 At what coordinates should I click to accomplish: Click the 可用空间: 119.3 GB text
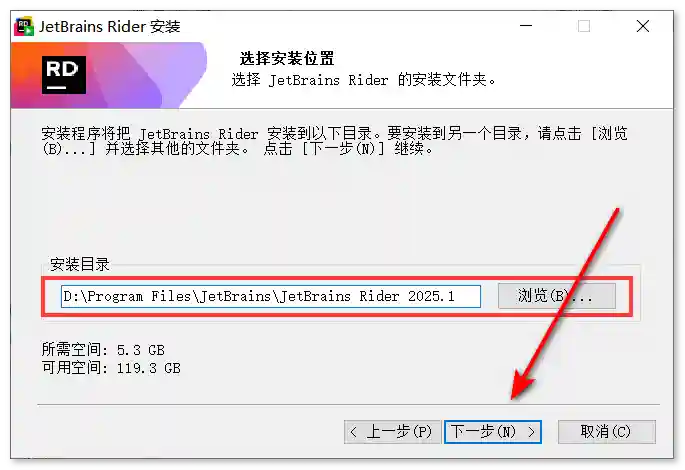(111, 368)
